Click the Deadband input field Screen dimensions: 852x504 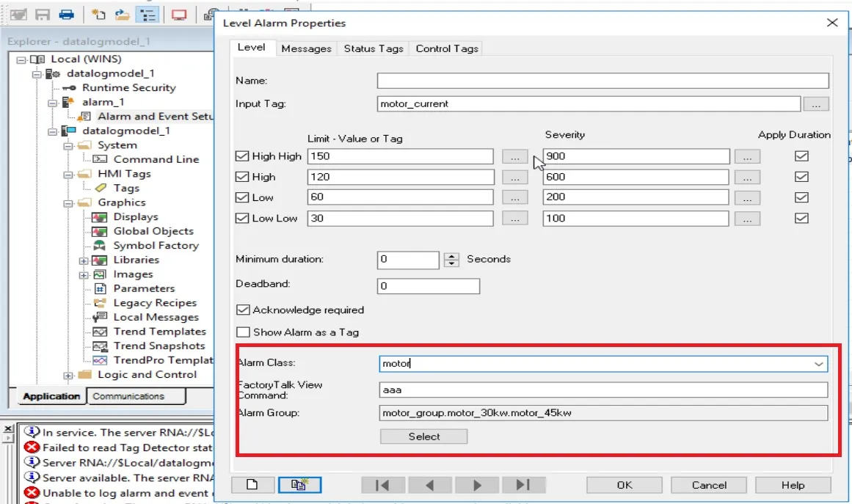pyautogui.click(x=428, y=285)
